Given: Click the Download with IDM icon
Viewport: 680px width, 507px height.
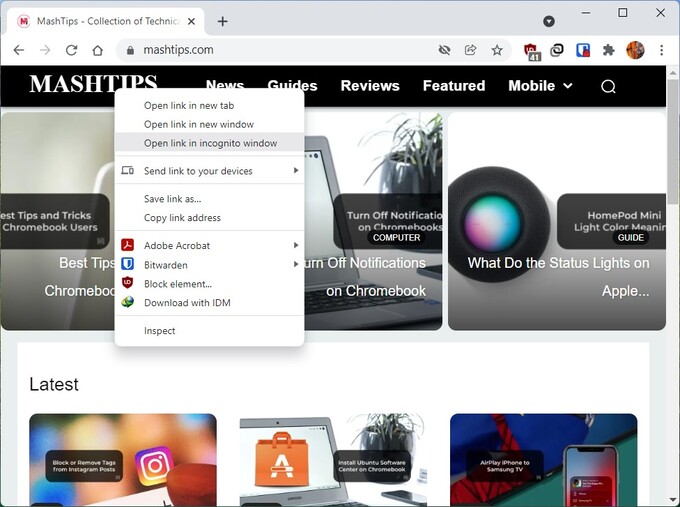Looking at the screenshot, I should click(x=128, y=302).
